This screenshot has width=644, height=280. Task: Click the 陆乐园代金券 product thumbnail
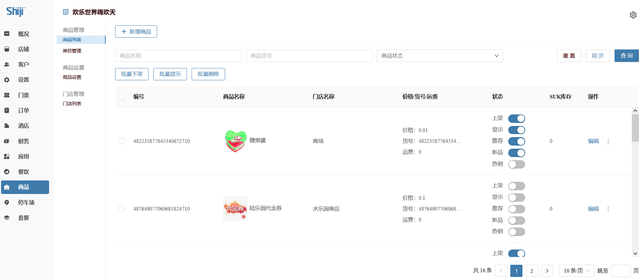pyautogui.click(x=235, y=209)
